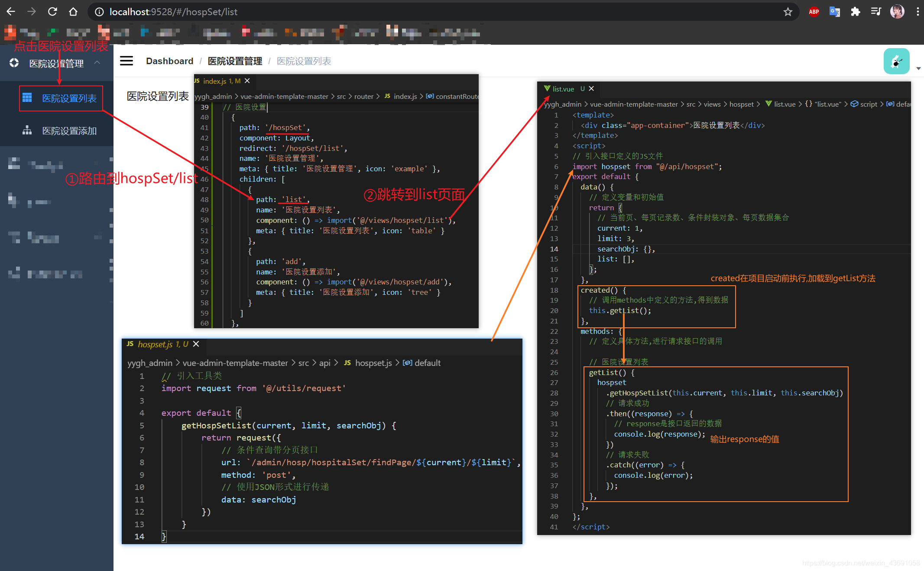Select 医院设置列表 in sidebar
924x571 pixels.
tap(69, 98)
